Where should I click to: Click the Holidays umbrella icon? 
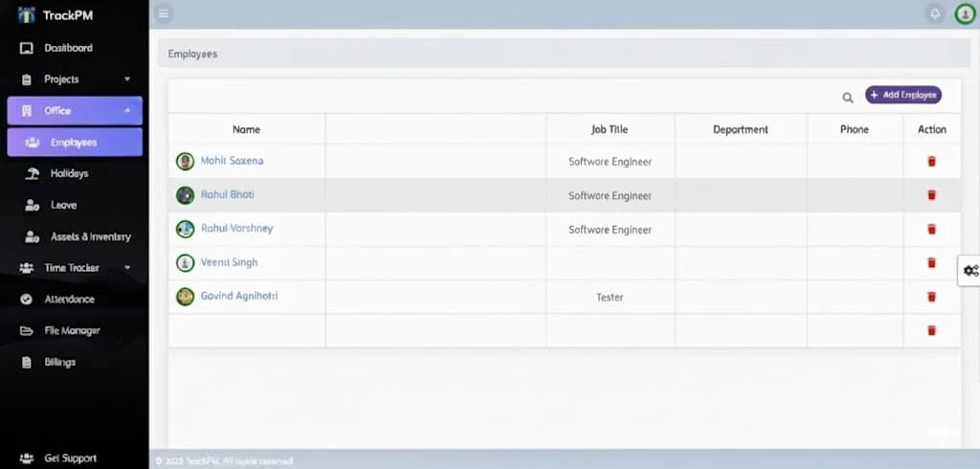point(32,174)
